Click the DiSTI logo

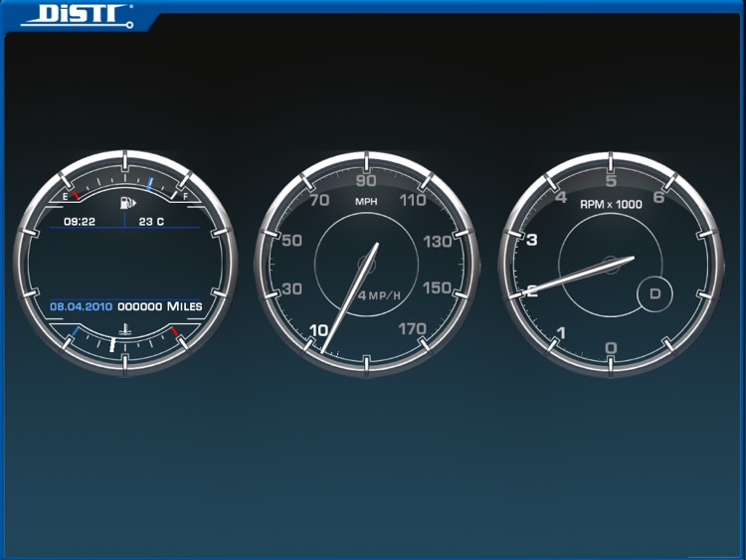click(77, 15)
